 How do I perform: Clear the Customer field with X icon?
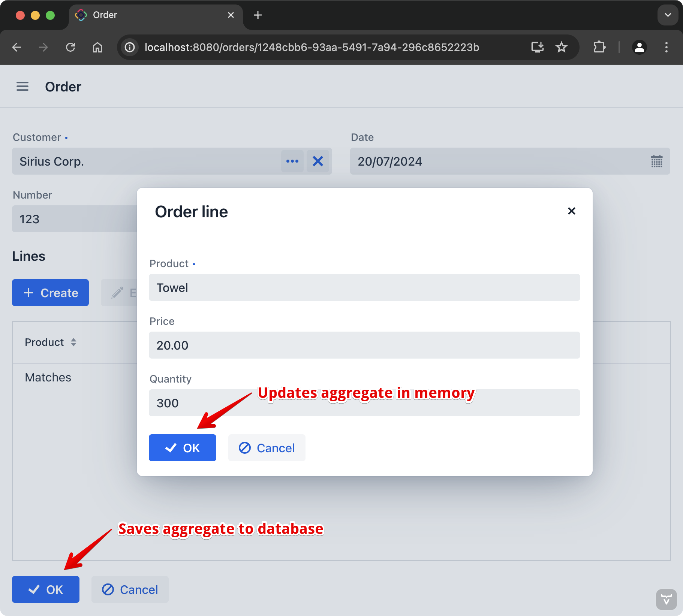(318, 161)
